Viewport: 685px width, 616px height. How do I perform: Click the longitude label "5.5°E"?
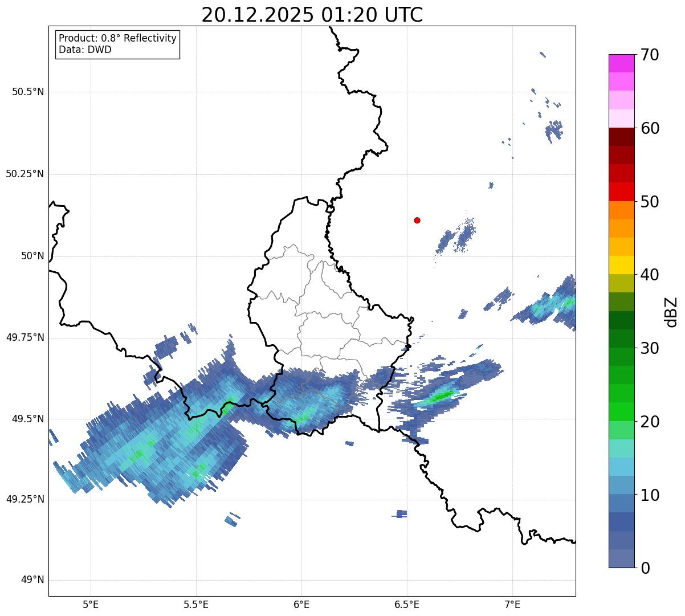(x=196, y=605)
